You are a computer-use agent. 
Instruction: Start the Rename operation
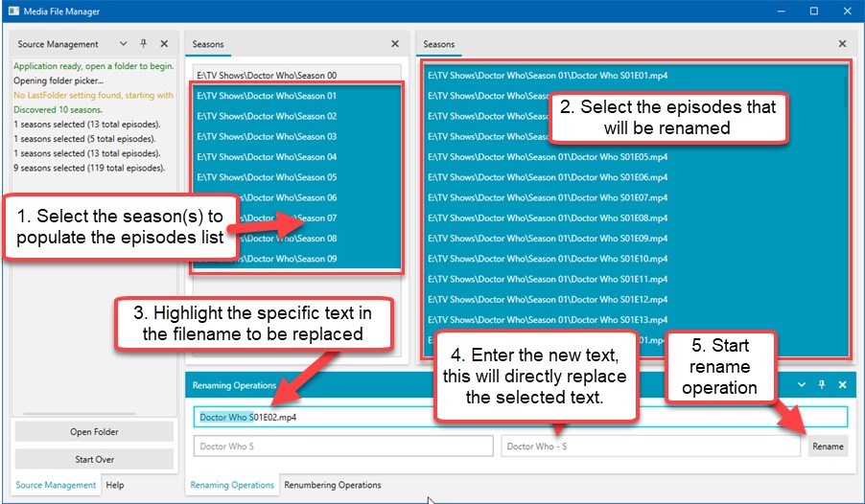(828, 447)
